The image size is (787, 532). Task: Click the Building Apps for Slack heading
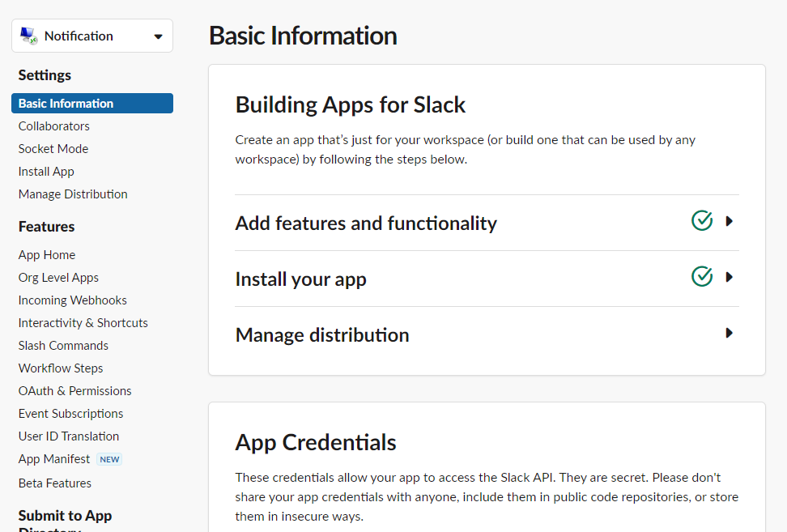pyautogui.click(x=351, y=105)
